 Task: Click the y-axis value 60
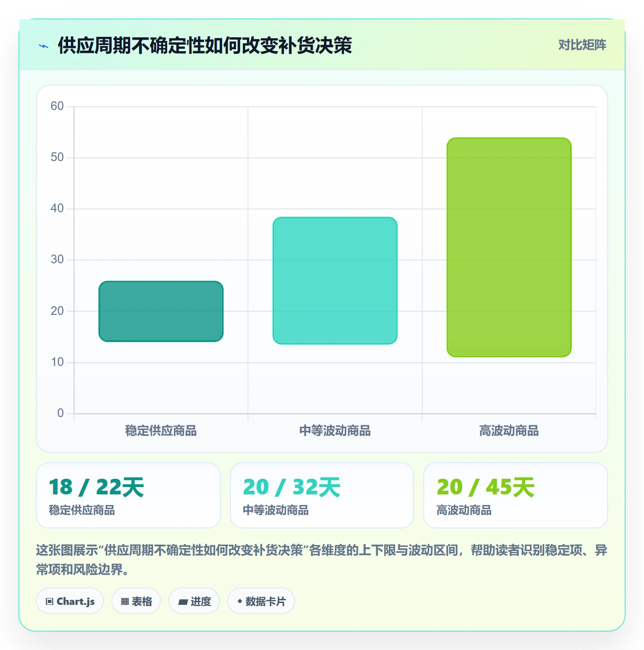click(57, 106)
